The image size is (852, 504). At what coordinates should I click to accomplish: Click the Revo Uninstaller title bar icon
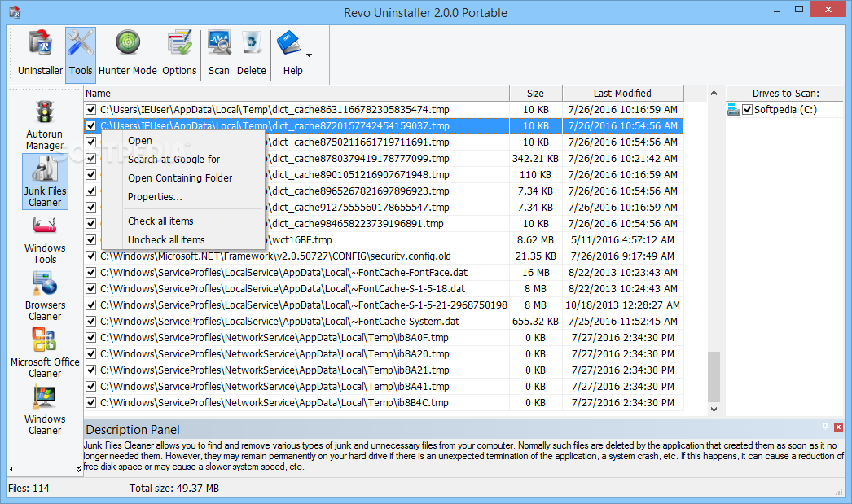pyautogui.click(x=15, y=11)
